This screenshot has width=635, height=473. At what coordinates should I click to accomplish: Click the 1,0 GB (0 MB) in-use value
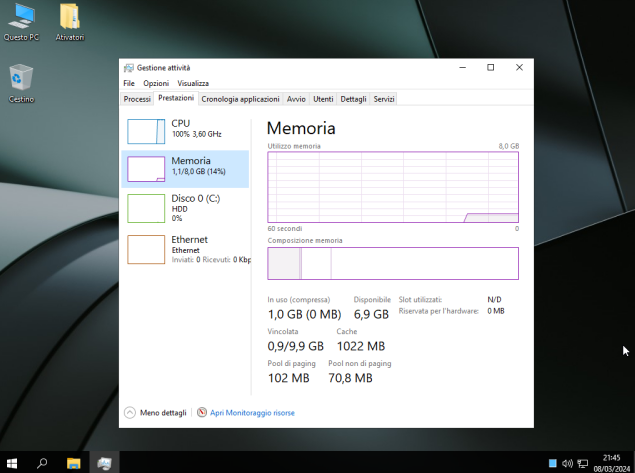pos(305,314)
